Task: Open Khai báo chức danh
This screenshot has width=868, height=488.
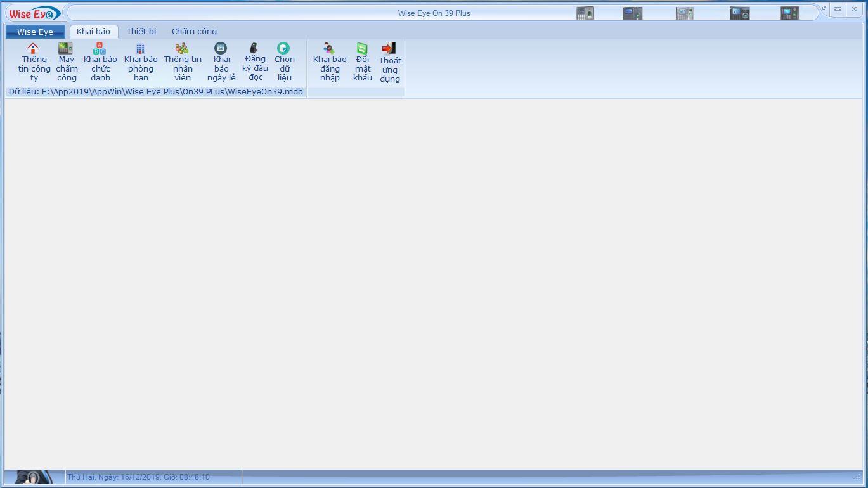Action: [x=100, y=62]
